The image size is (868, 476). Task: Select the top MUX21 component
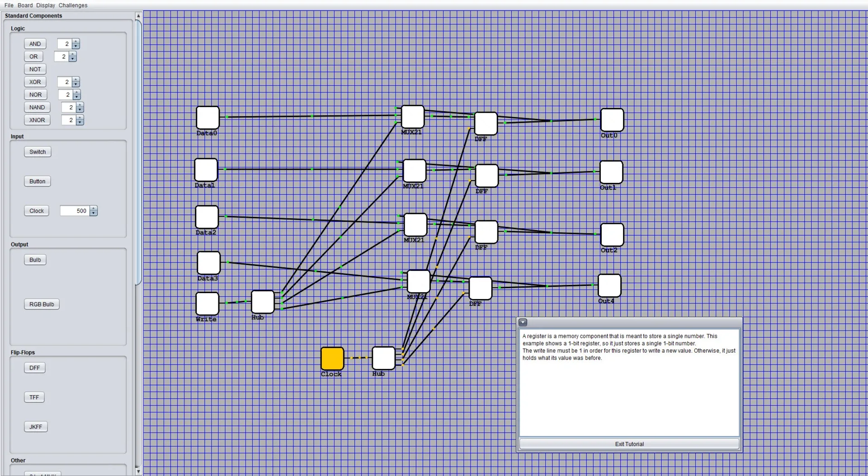[x=412, y=117]
